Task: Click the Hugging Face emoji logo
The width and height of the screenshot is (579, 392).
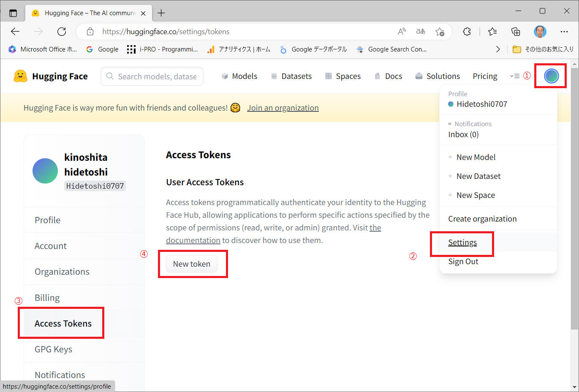Action: point(20,76)
